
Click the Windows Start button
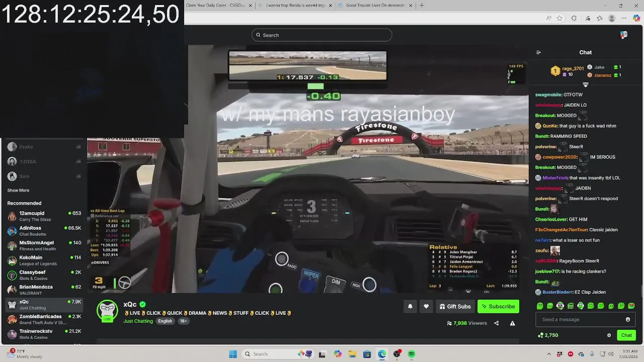(233, 354)
